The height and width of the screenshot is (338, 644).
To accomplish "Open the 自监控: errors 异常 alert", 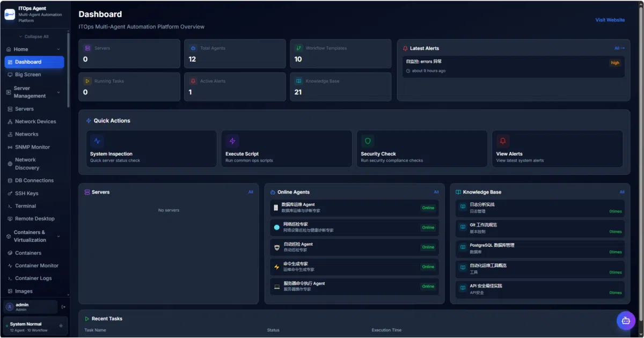I will click(x=514, y=67).
